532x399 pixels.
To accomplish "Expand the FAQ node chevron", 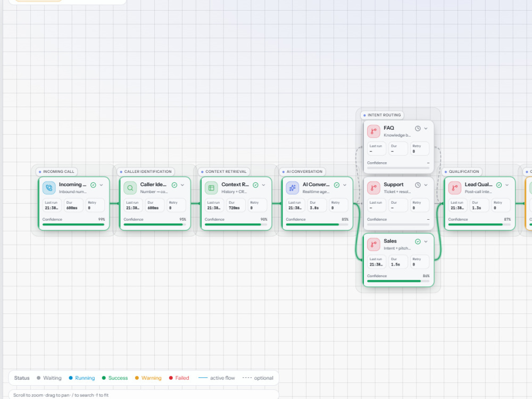I will click(x=426, y=128).
